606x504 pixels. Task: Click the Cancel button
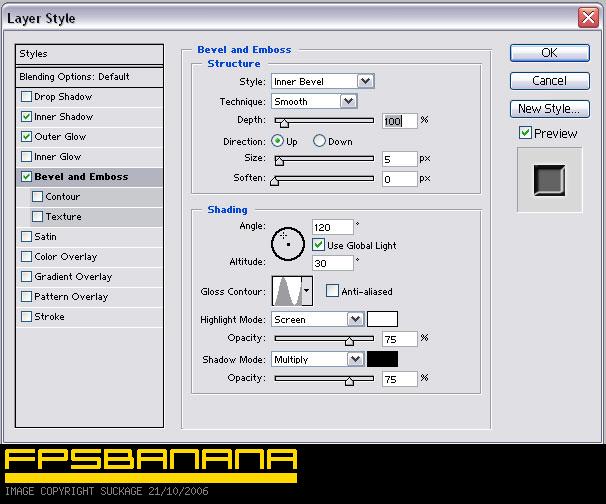click(x=550, y=81)
